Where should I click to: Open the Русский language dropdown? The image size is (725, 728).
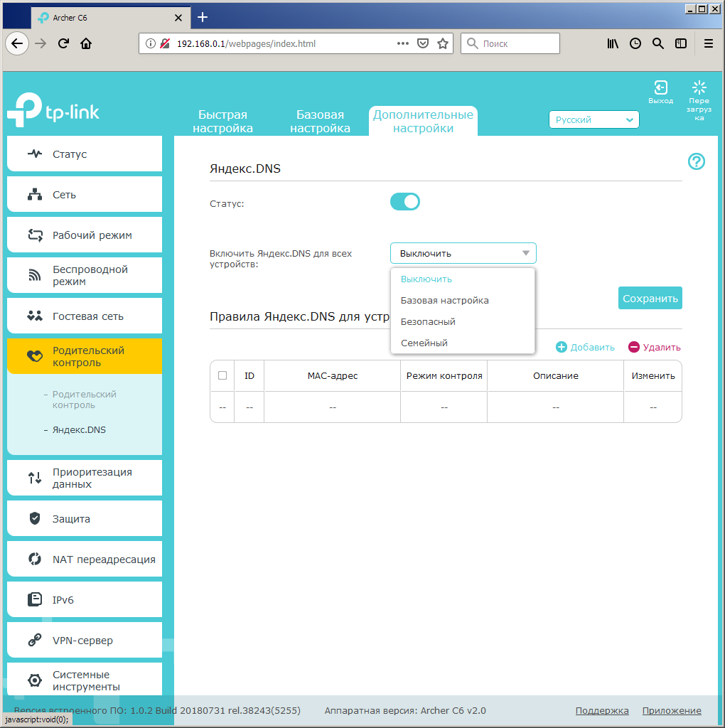[594, 119]
